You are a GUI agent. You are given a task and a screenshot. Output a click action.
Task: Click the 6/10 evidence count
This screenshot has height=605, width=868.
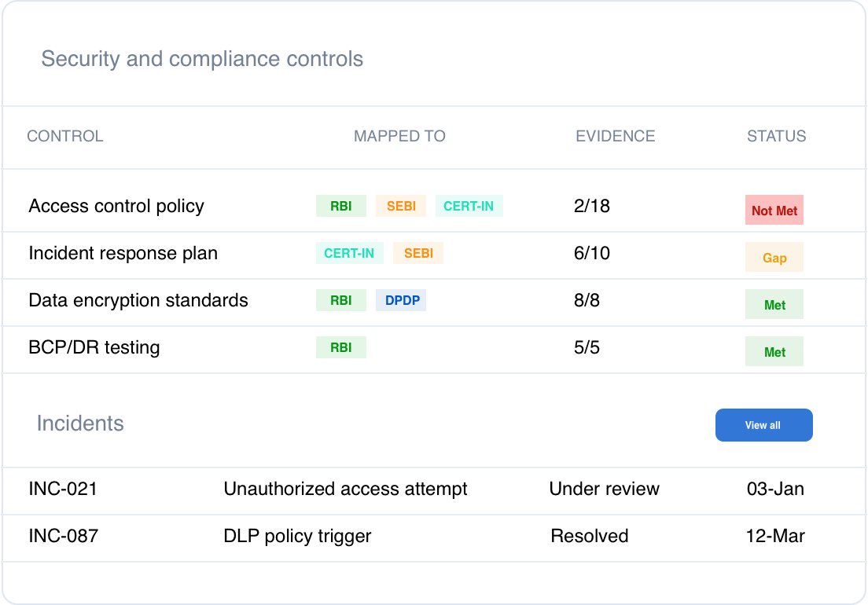pos(592,253)
